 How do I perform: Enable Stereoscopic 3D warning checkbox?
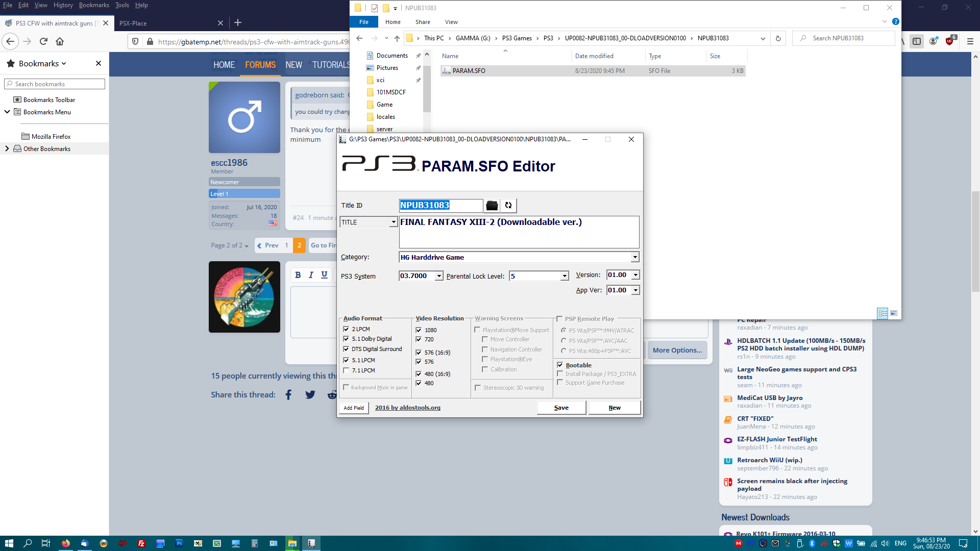478,388
